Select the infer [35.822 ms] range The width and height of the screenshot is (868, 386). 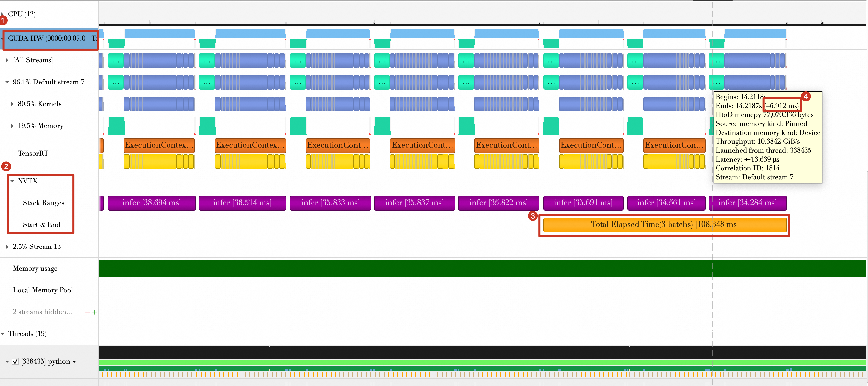(x=499, y=203)
